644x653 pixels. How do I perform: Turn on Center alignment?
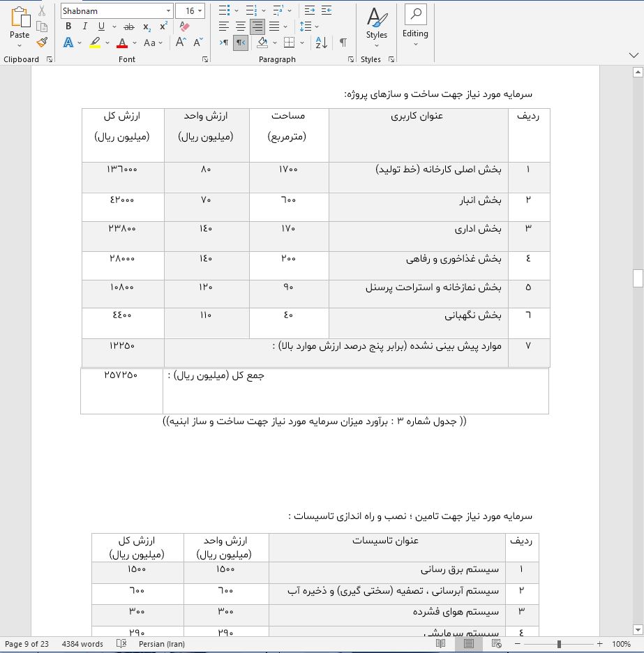click(x=240, y=27)
